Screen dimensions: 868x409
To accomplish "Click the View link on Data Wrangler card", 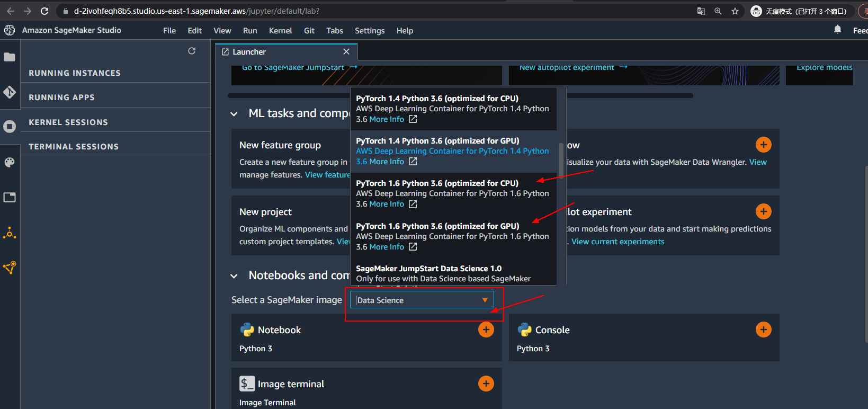I will (758, 162).
